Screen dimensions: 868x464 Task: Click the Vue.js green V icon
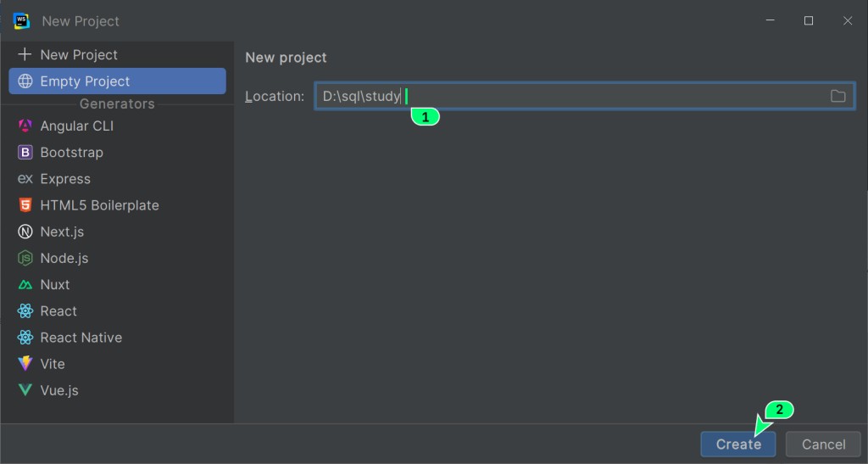pos(25,390)
